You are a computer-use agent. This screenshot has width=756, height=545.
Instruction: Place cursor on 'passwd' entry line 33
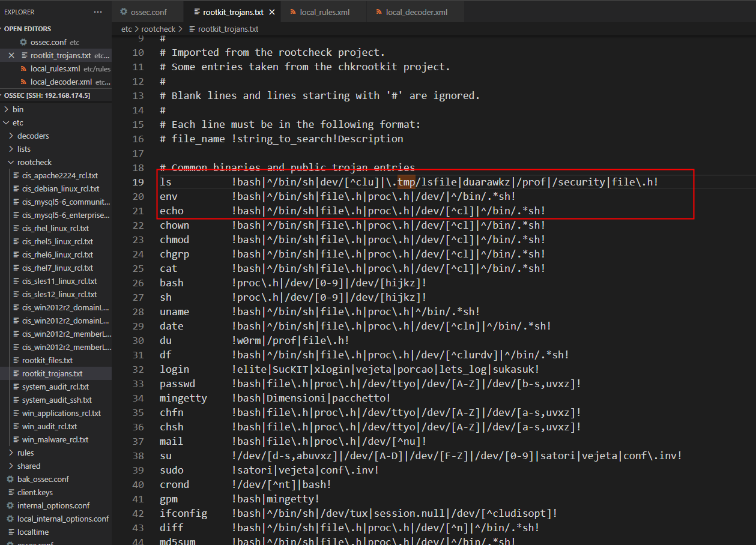click(x=178, y=384)
